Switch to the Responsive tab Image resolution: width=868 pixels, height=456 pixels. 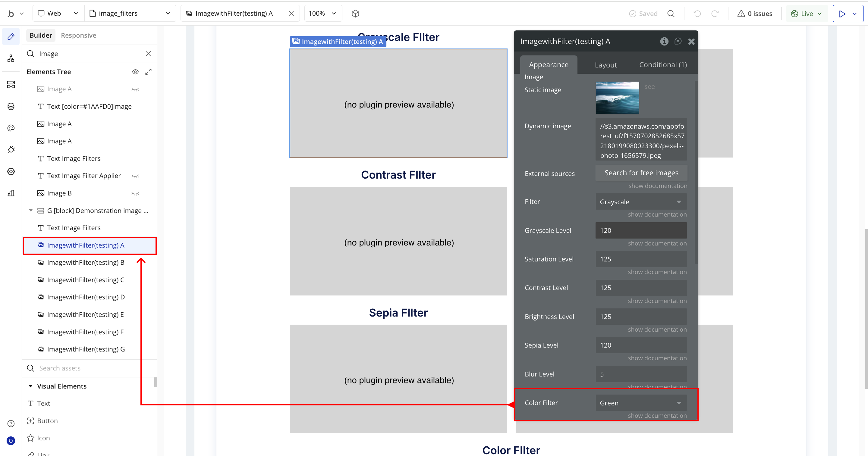(78, 35)
